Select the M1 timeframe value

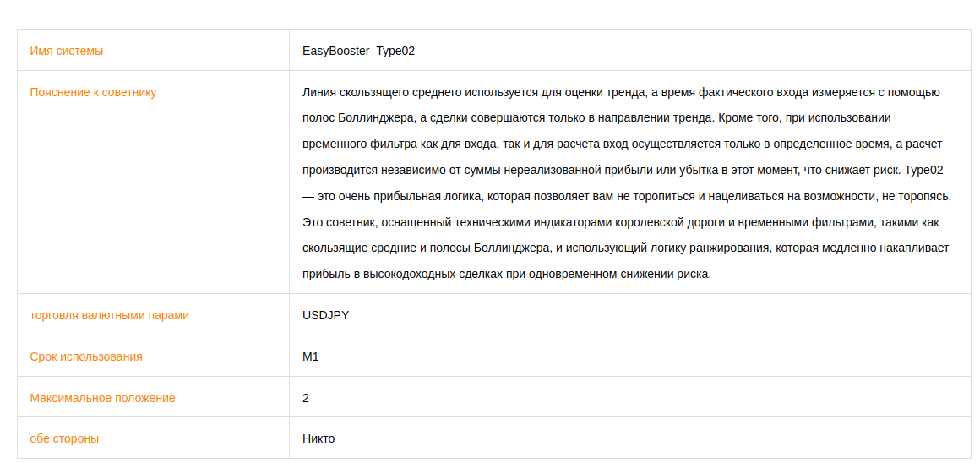click(311, 356)
